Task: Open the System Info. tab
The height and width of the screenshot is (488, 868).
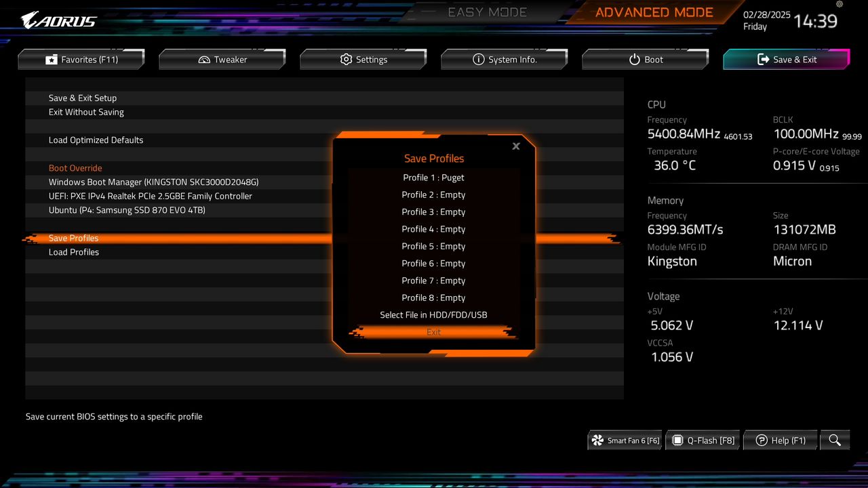Action: 505,60
